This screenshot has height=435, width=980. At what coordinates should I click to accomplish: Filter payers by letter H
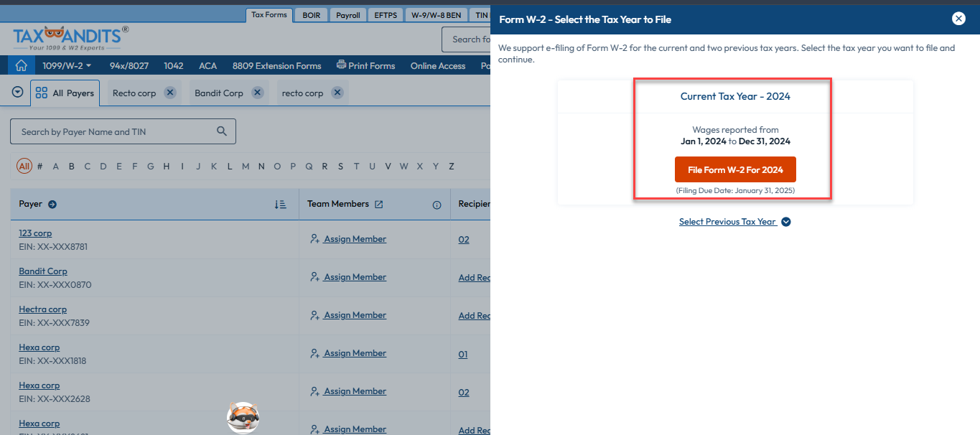tap(167, 167)
